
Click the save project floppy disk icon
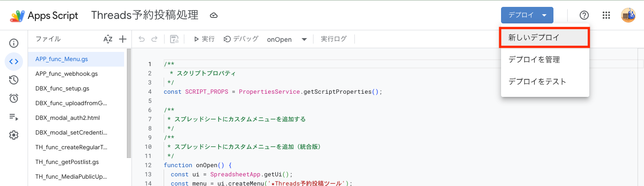174,39
